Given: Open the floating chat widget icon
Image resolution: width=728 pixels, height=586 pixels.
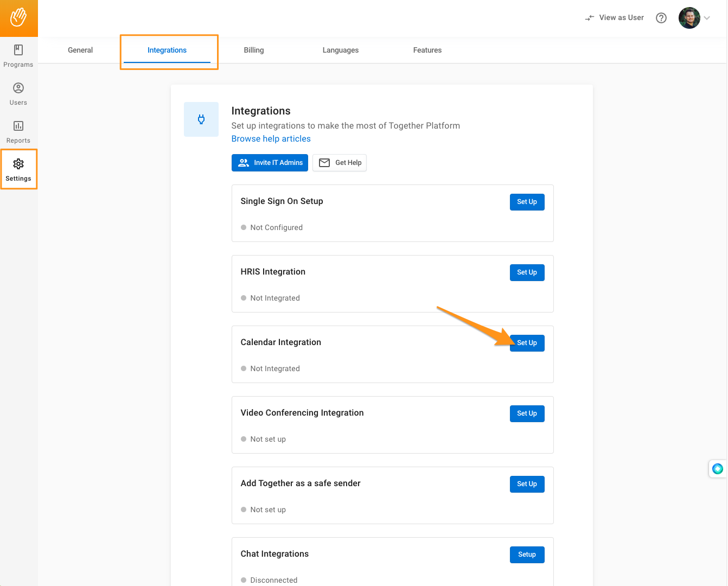Looking at the screenshot, I should click(717, 469).
